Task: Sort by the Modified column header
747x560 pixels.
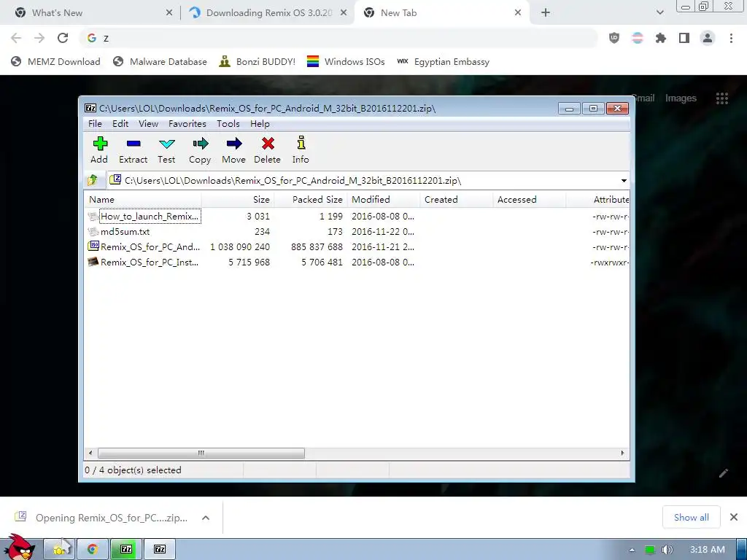Action: click(x=384, y=200)
